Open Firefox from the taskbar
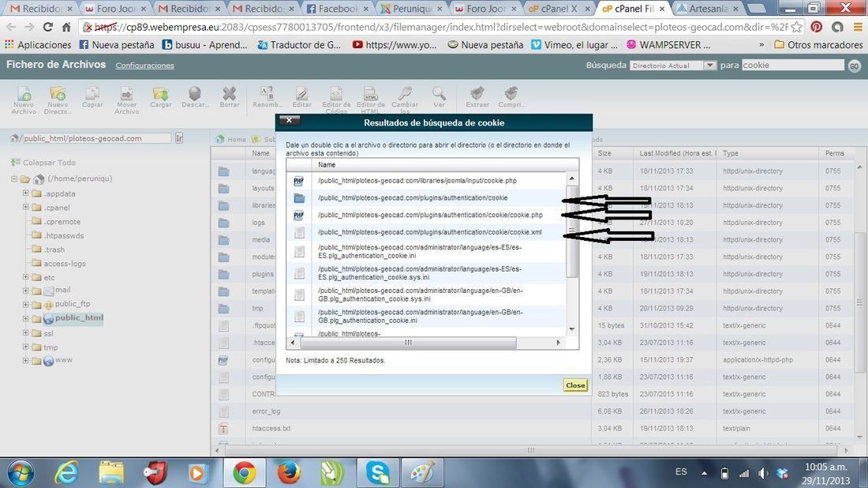The image size is (868, 488). click(288, 473)
